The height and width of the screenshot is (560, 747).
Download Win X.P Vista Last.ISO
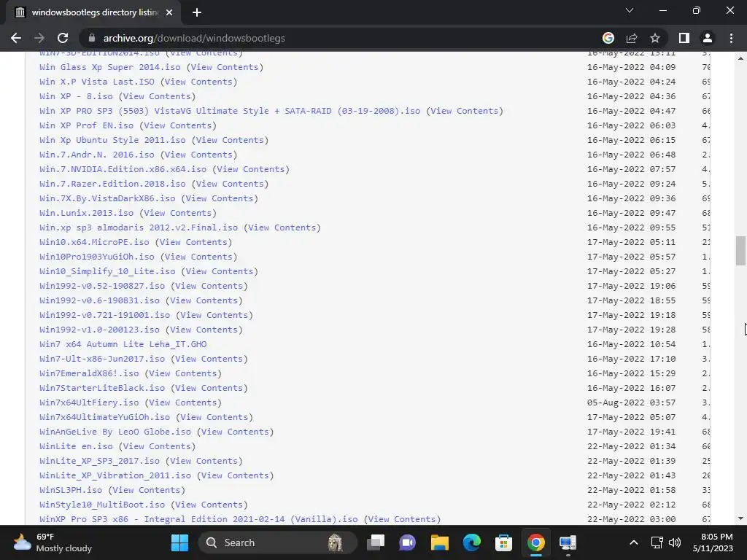tap(97, 82)
